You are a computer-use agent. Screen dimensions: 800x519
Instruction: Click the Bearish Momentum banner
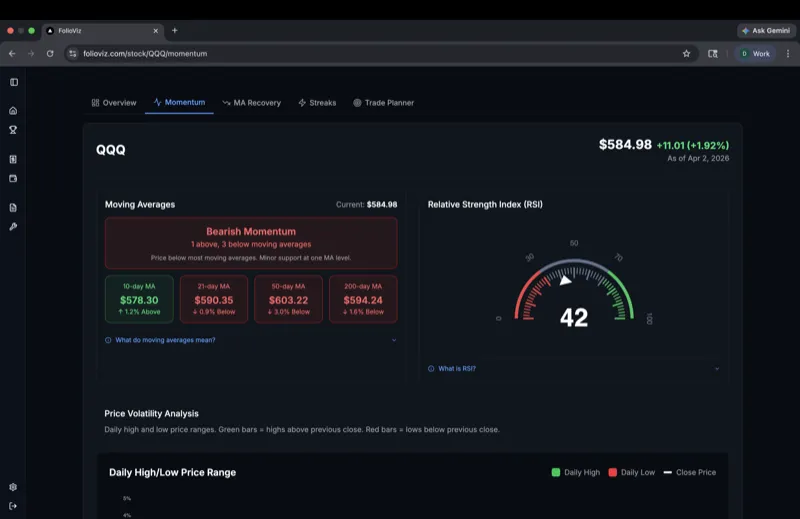(x=251, y=243)
